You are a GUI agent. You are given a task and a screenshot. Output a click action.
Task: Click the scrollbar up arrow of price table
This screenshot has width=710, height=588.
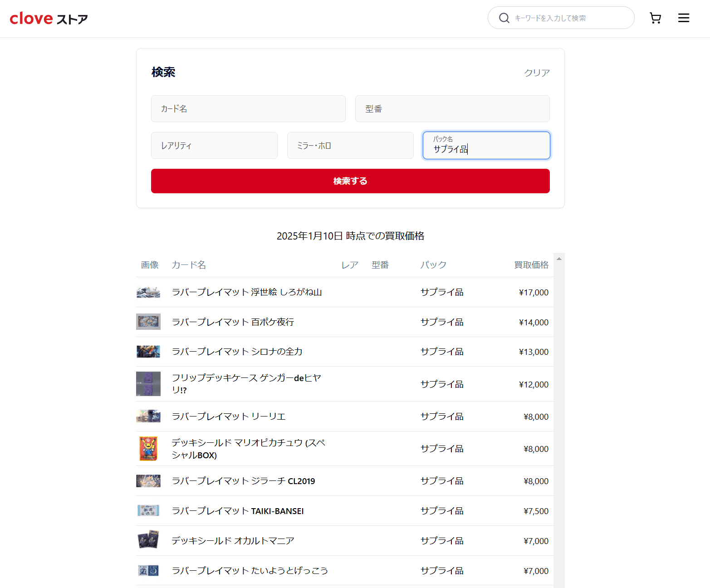(559, 259)
